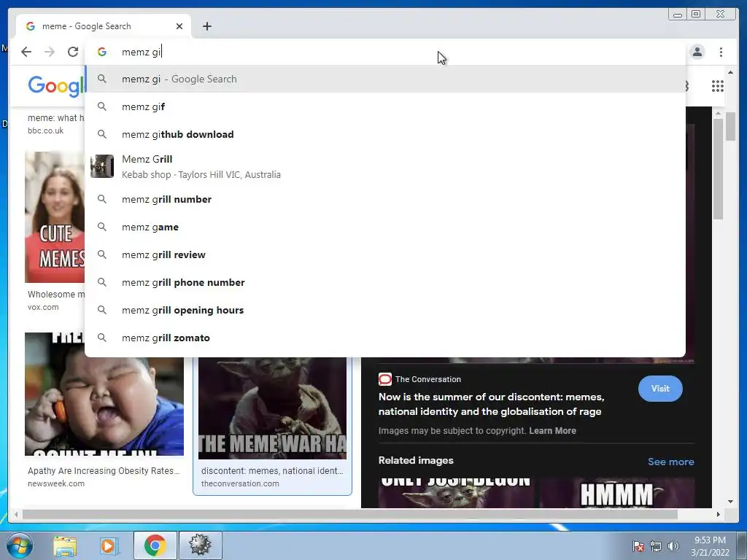Click The Conversation logo icon
747x560 pixels.
[385, 379]
